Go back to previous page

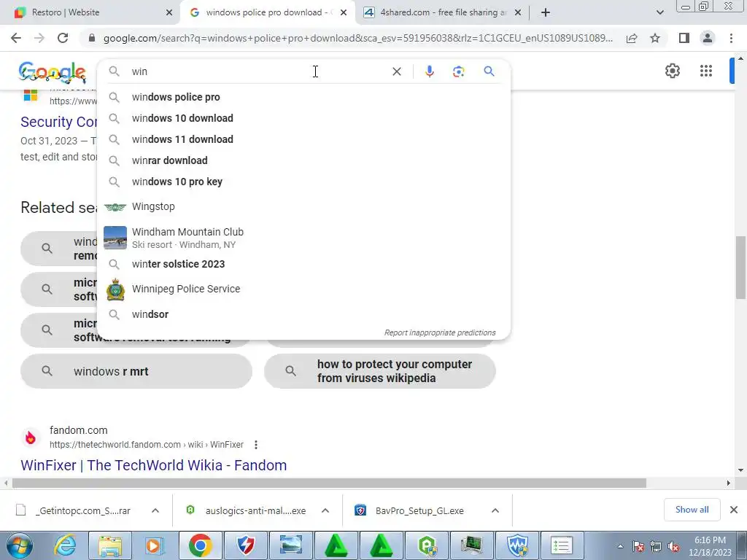(16, 38)
